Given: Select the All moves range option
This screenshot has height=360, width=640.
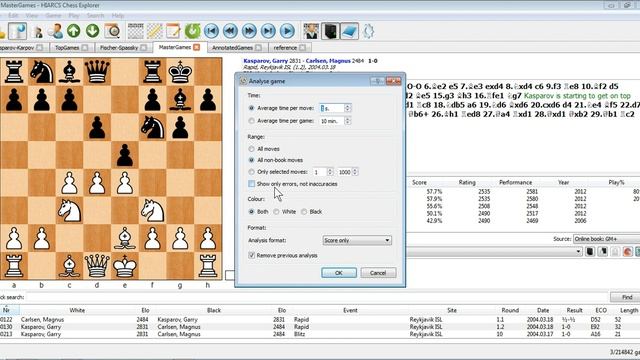Looking at the screenshot, I should [251, 149].
